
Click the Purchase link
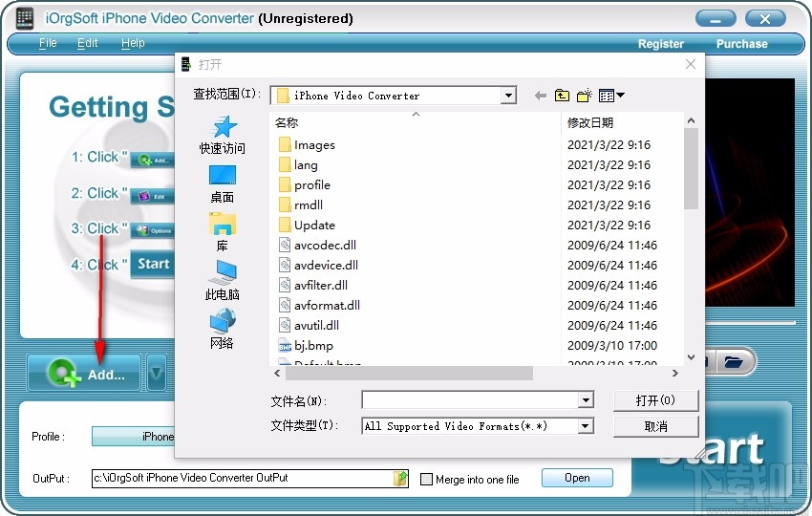[x=741, y=44]
